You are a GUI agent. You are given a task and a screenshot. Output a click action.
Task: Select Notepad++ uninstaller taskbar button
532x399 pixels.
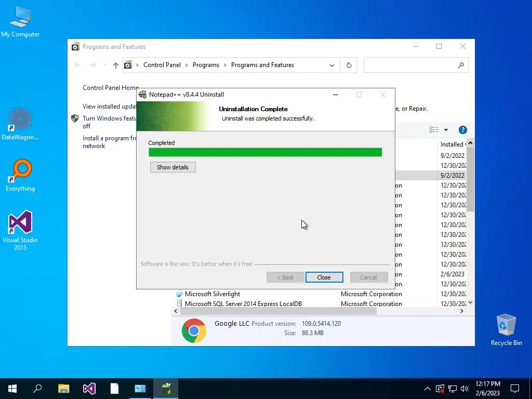[166, 389]
